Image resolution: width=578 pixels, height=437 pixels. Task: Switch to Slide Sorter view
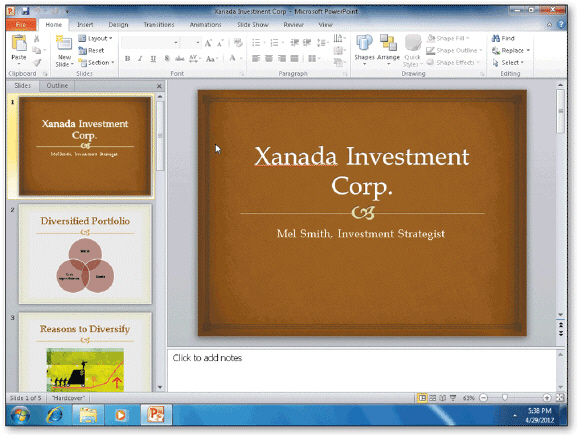[432, 398]
